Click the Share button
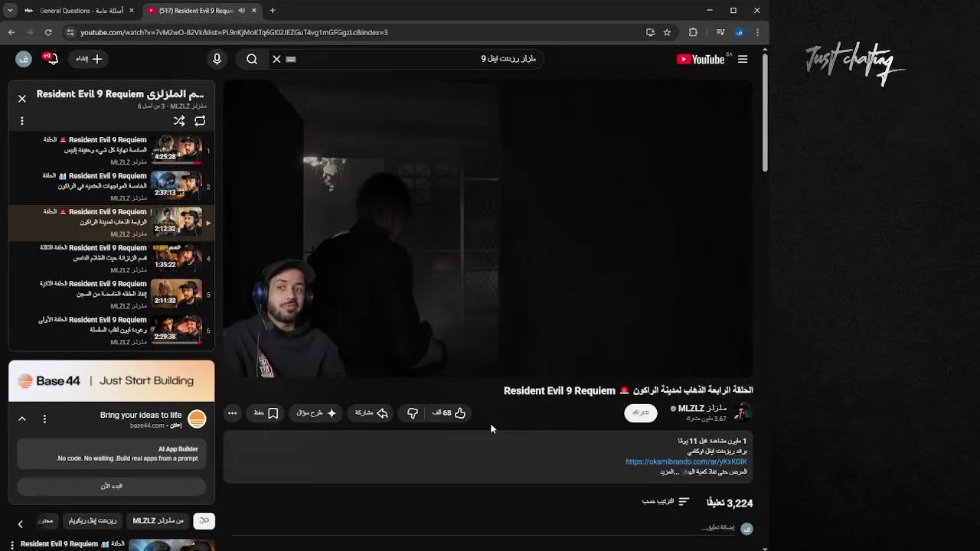The width and height of the screenshot is (980, 551). (371, 413)
